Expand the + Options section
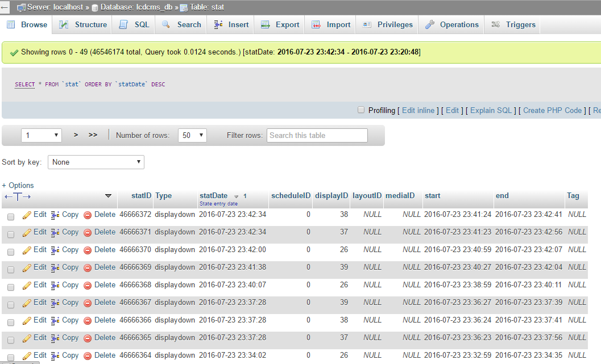This screenshot has width=601, height=364. [x=18, y=185]
